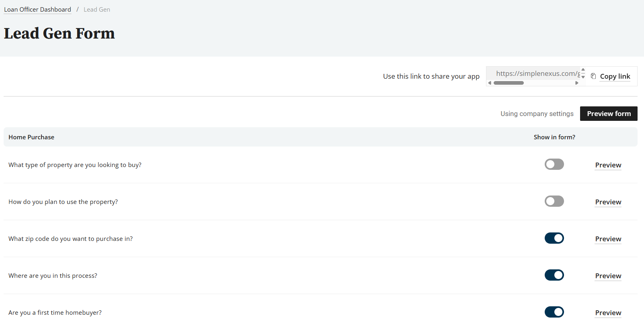
Task: Click the horizontal scrollbar thumb under URL
Action: pos(509,83)
